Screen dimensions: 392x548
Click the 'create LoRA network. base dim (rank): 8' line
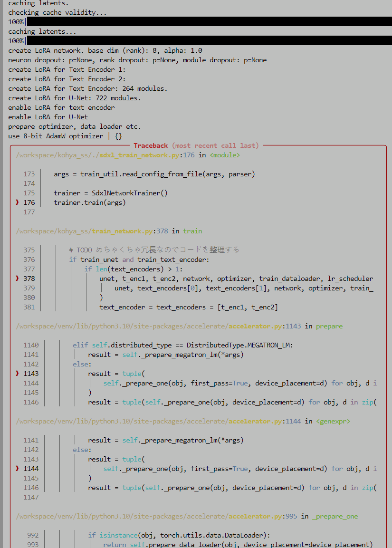tap(105, 51)
